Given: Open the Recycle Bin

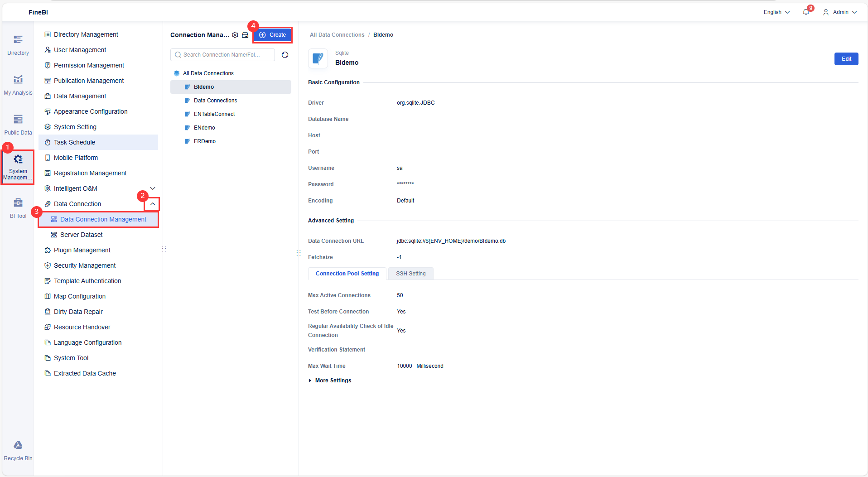Looking at the screenshot, I should (x=18, y=450).
